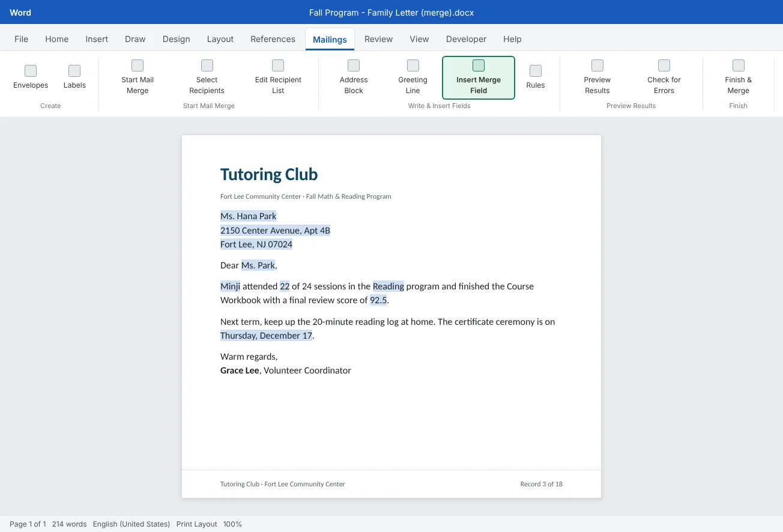
Task: Open the File menu tab
Action: point(21,39)
